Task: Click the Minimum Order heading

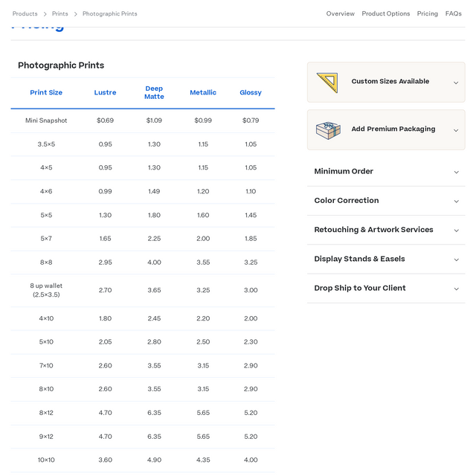Action: [x=344, y=171]
